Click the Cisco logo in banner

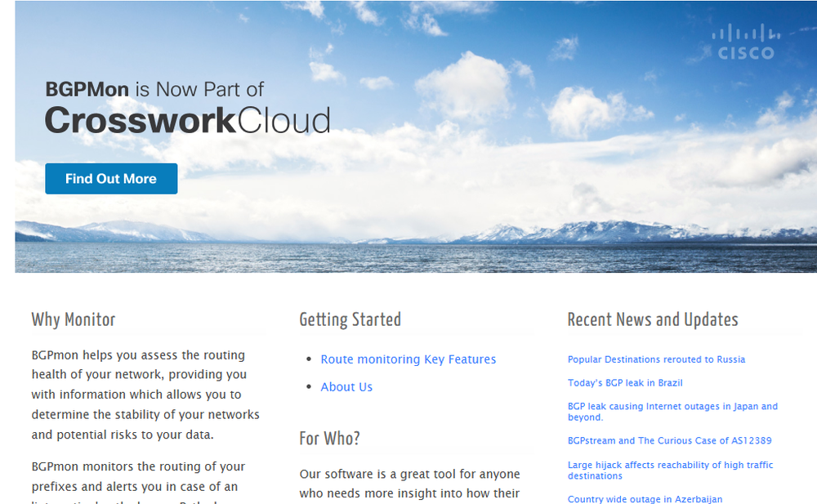pyautogui.click(x=746, y=42)
